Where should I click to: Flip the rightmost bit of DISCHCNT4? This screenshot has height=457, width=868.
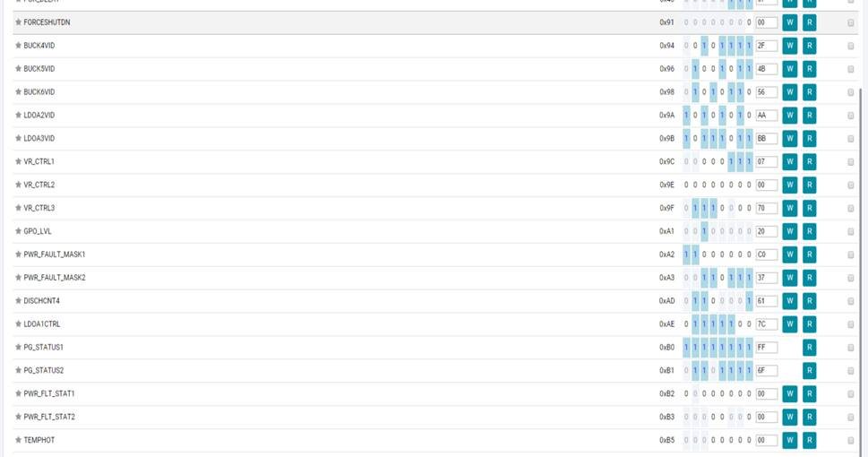749,301
